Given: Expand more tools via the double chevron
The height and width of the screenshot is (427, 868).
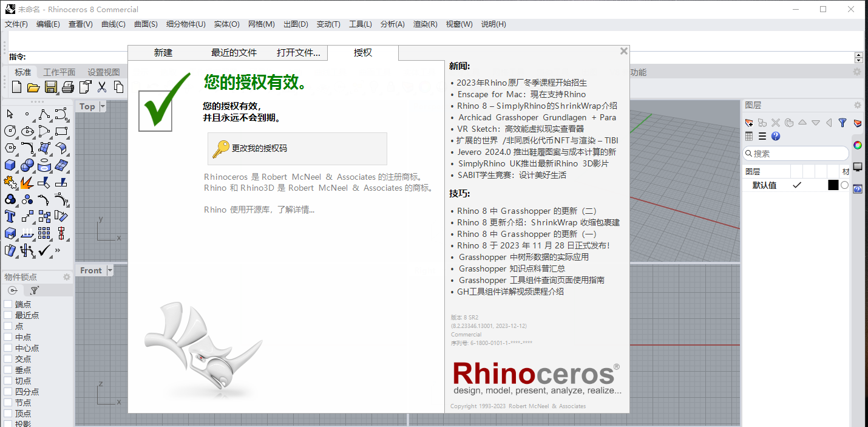Looking at the screenshot, I should (58, 250).
